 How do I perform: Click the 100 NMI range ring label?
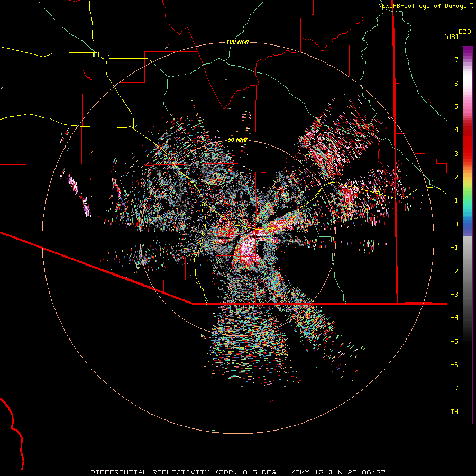click(237, 42)
